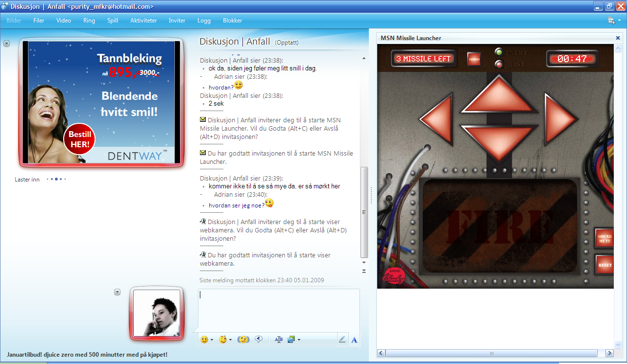Open the Spill menu
The width and height of the screenshot is (627, 364).
113,21
